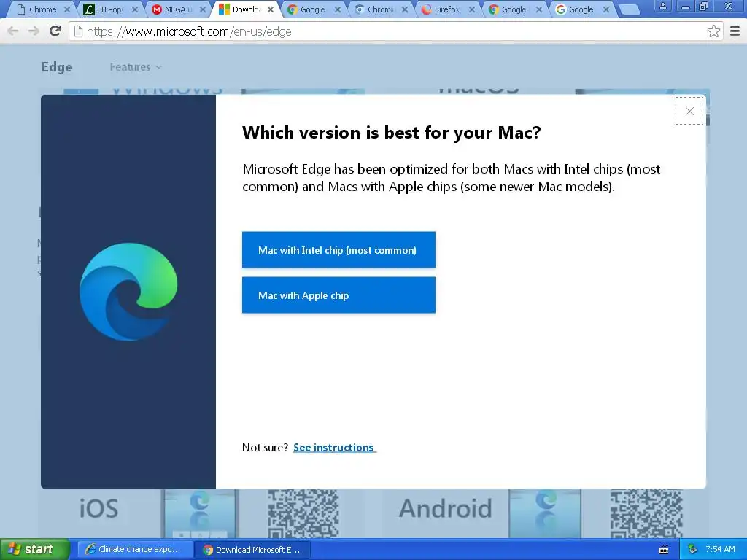Close the 80 Pop tab
Viewport: 747px width, 560px height.
(x=135, y=9)
